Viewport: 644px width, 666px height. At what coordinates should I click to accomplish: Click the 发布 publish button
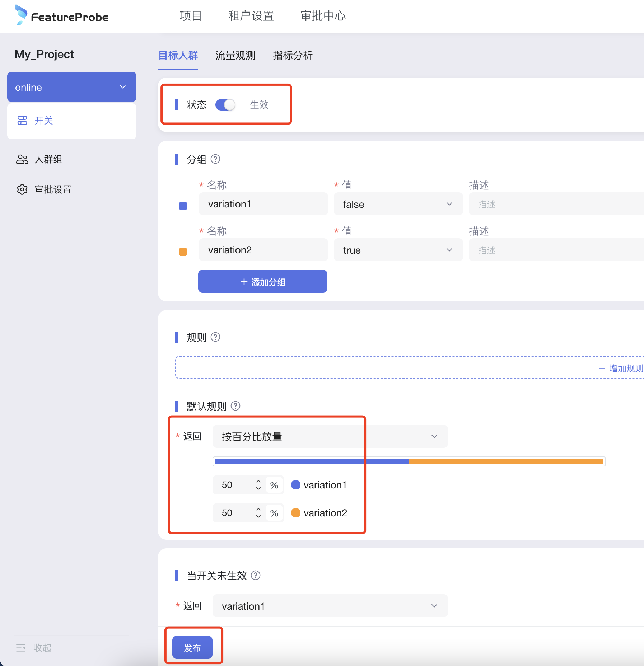click(x=192, y=648)
